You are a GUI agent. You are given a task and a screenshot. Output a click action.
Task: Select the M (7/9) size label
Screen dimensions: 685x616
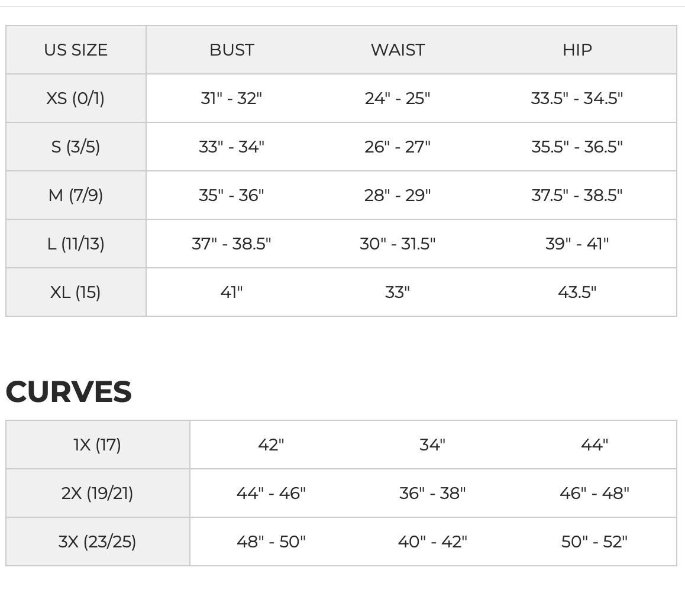(x=76, y=195)
